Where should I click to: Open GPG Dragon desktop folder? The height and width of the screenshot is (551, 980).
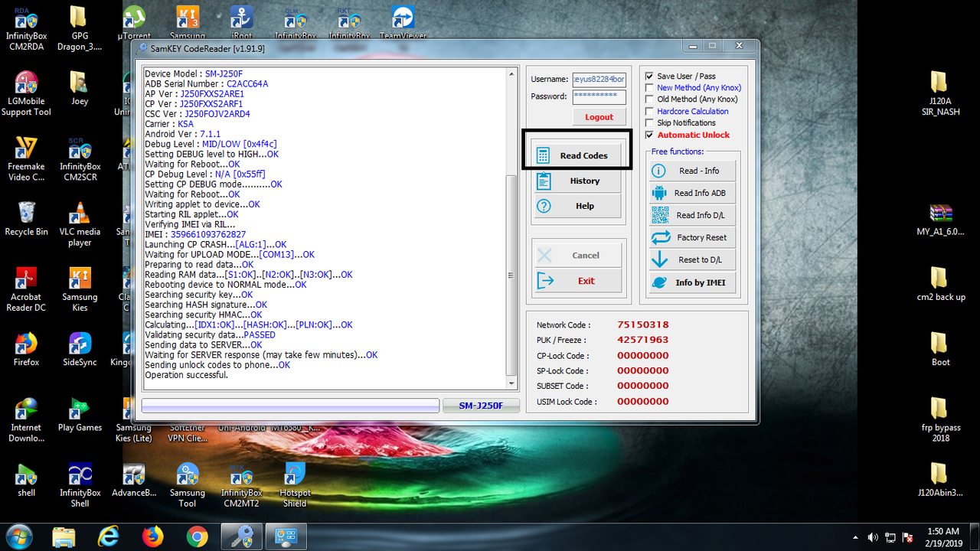tap(80, 27)
